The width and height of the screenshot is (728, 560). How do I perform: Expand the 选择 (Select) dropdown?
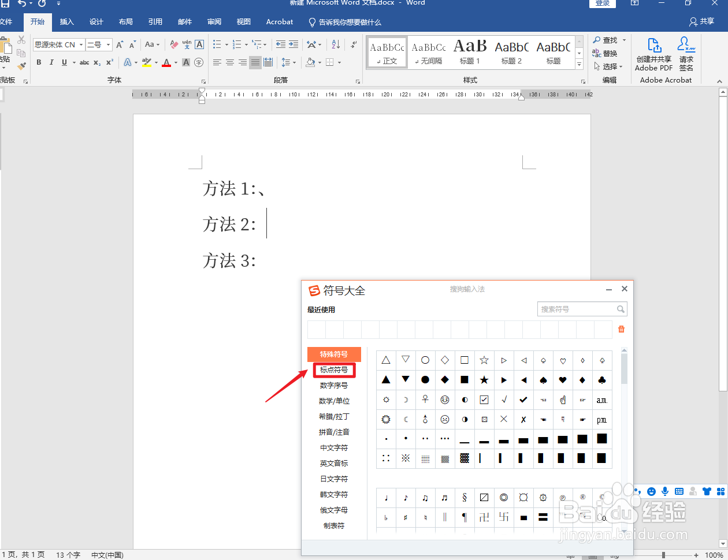tap(610, 66)
